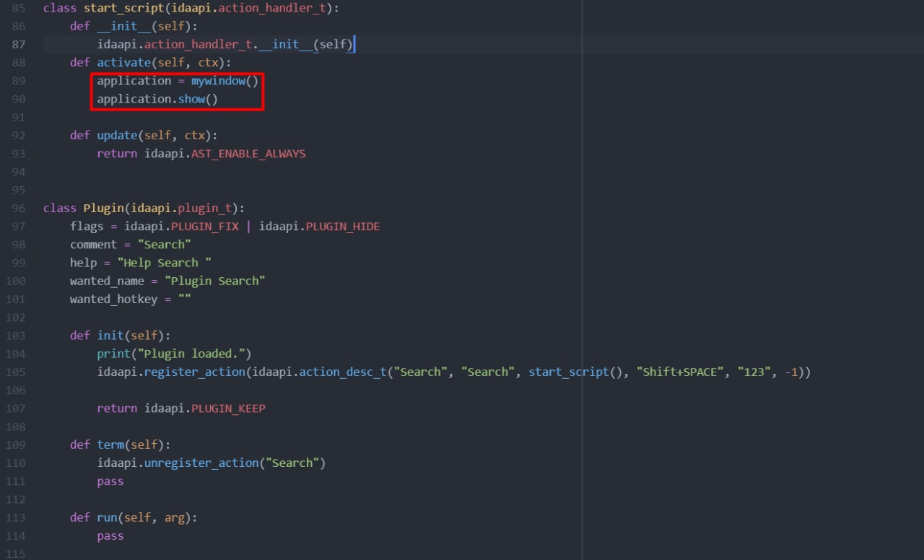Click the "Plugin loaded." string
This screenshot has width=924, height=560.
(x=191, y=354)
